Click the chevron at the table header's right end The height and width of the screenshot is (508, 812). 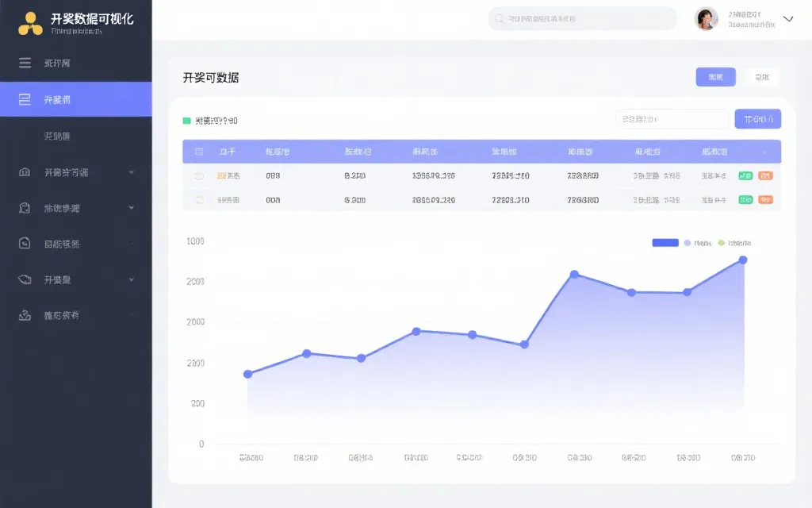764,152
